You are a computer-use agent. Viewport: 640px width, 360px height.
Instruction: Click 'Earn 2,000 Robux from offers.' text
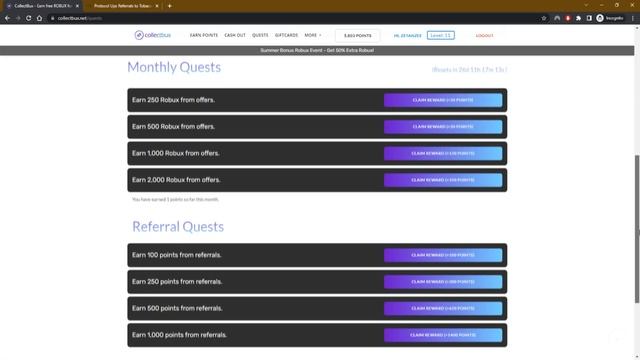pyautogui.click(x=176, y=180)
